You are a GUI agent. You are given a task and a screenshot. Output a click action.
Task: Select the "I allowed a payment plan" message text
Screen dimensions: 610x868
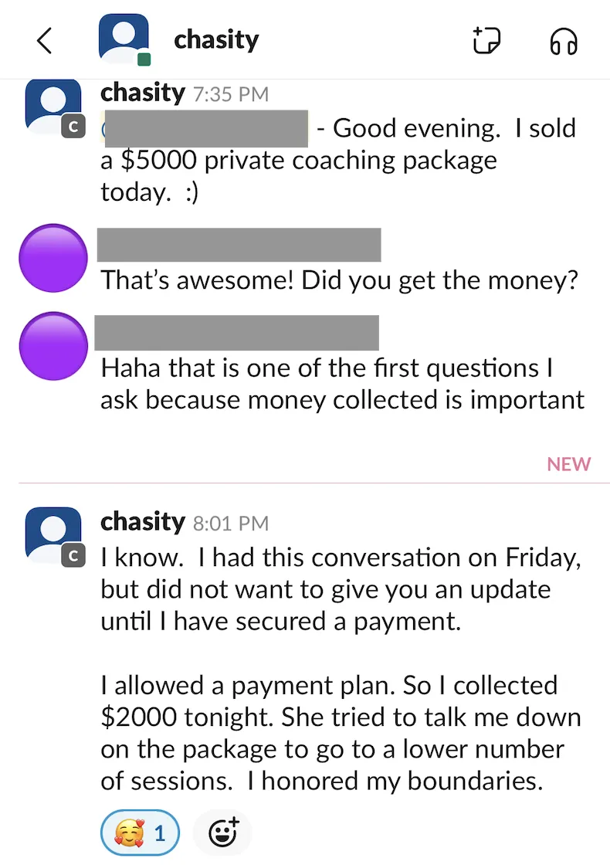[x=341, y=733]
